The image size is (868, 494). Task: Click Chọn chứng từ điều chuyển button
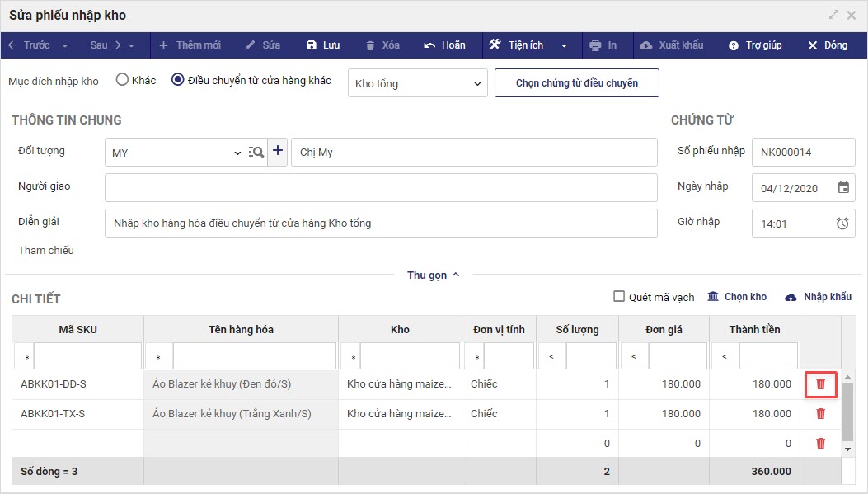point(576,83)
